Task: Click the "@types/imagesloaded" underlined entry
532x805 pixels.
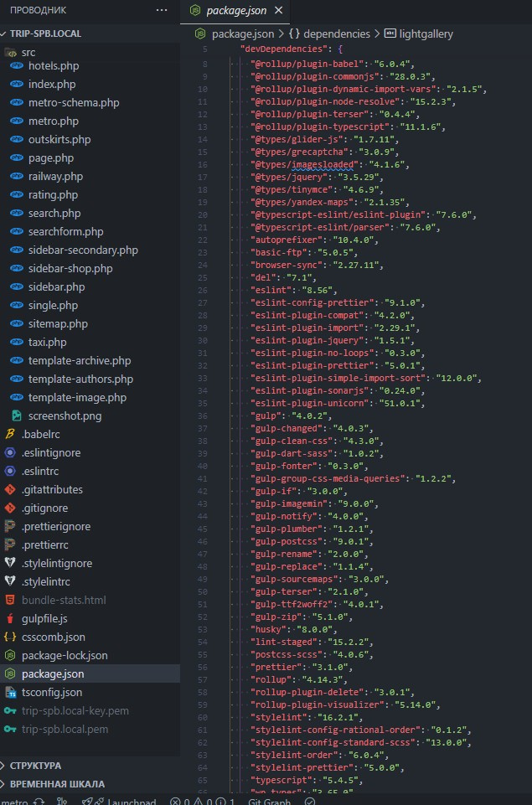Action: pyautogui.click(x=304, y=165)
